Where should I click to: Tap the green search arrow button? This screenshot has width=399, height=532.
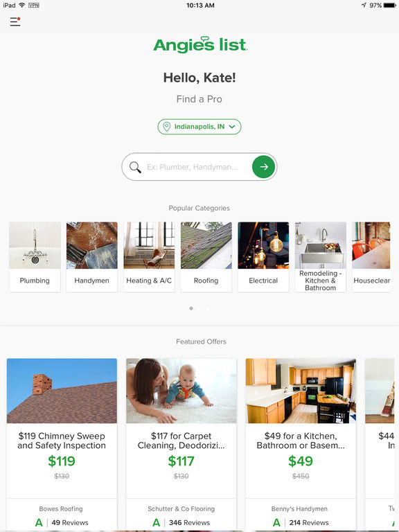(x=264, y=167)
